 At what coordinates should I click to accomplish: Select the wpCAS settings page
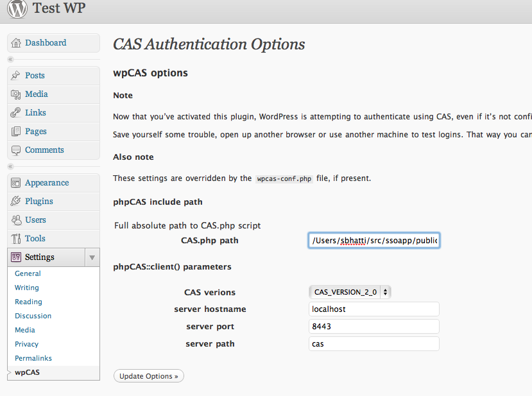pyautogui.click(x=27, y=373)
